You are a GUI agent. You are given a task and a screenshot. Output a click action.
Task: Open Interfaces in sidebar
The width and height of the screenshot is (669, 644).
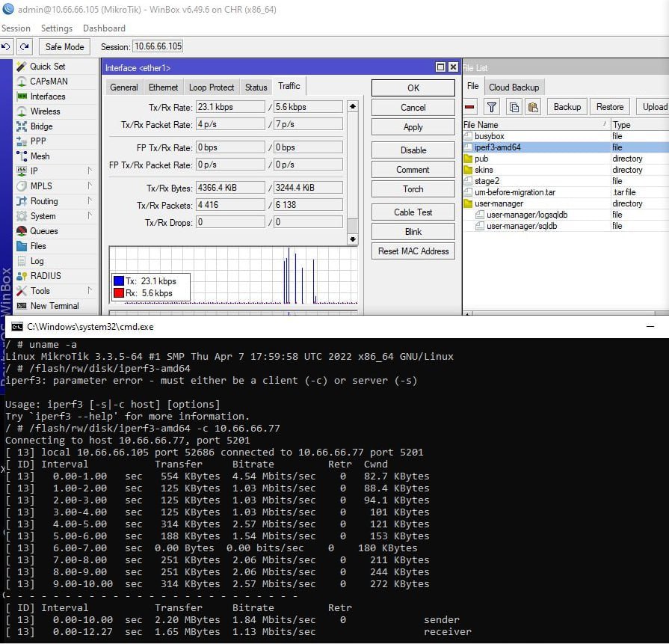tap(47, 96)
